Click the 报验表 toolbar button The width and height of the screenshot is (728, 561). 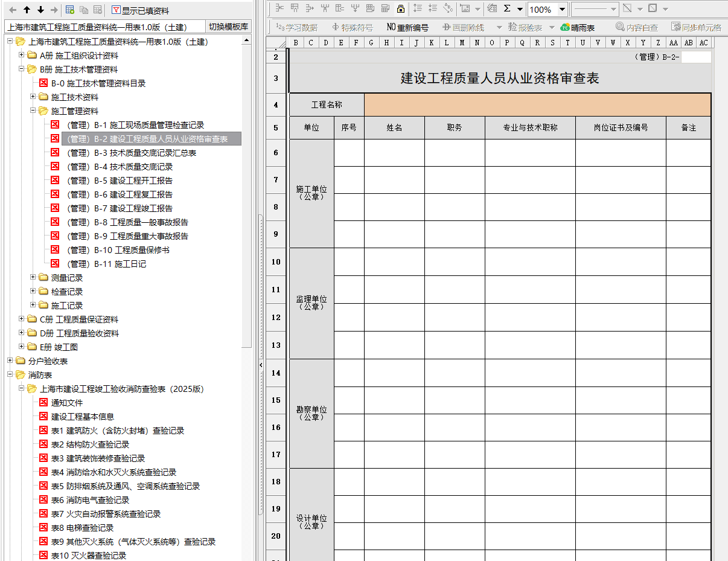click(x=525, y=27)
